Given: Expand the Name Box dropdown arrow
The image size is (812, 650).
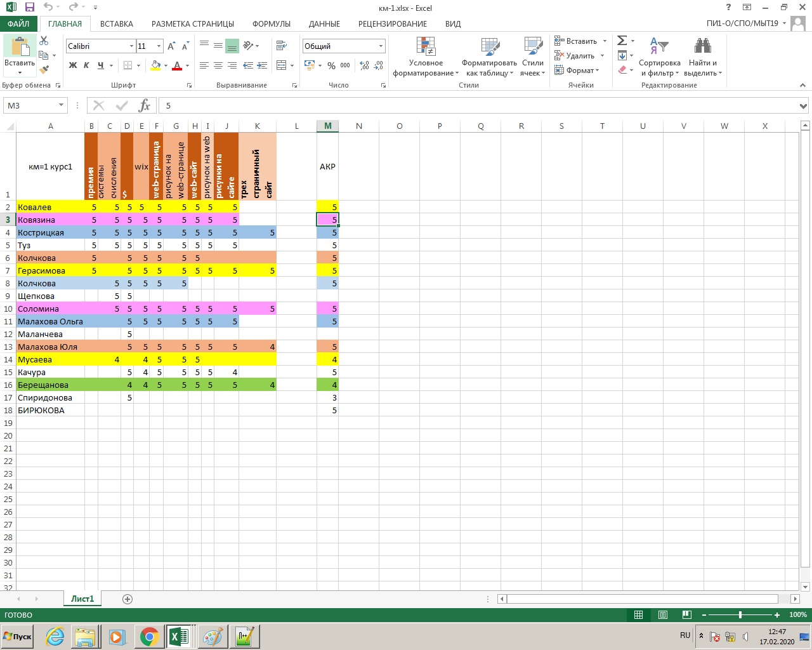Looking at the screenshot, I should [62, 105].
